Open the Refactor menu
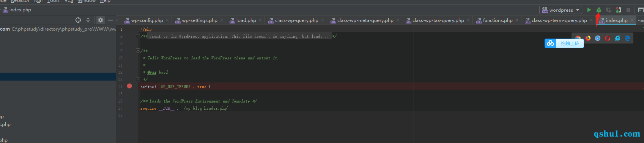 coord(20,1)
